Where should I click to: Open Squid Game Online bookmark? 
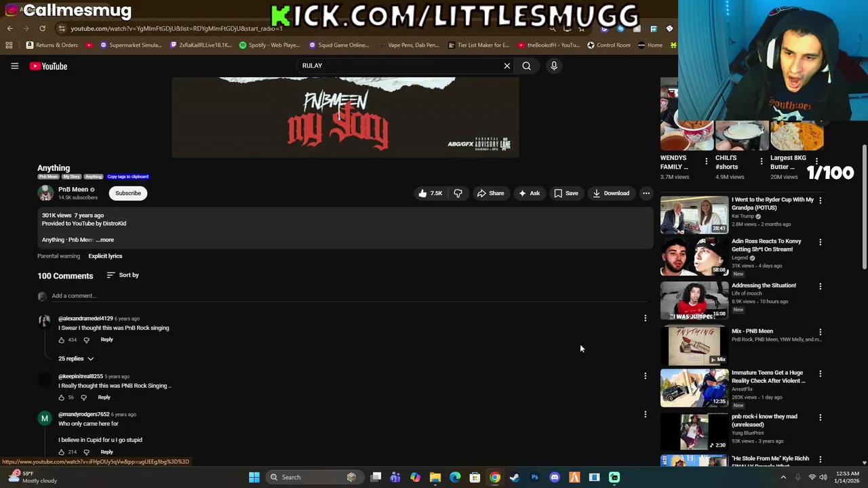point(339,45)
